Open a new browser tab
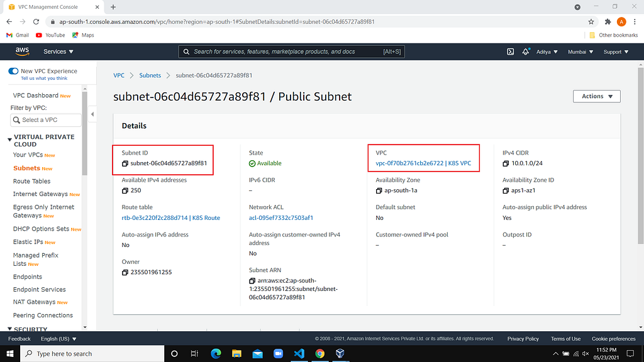Viewport: 644px width, 362px height. coord(113,7)
